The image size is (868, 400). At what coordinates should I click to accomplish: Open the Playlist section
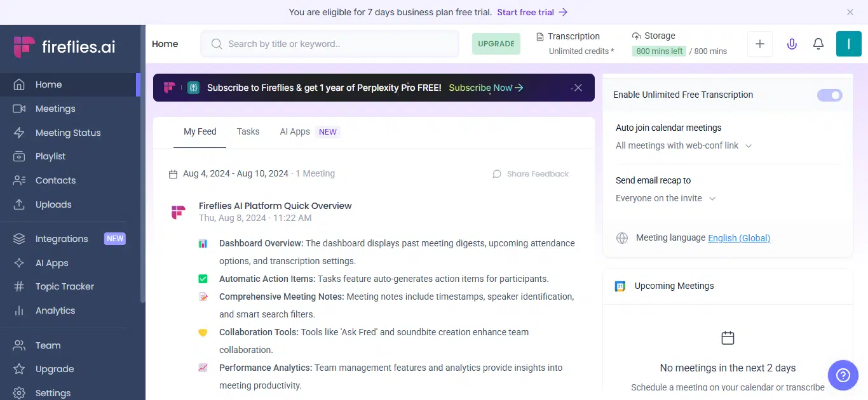pos(70,156)
